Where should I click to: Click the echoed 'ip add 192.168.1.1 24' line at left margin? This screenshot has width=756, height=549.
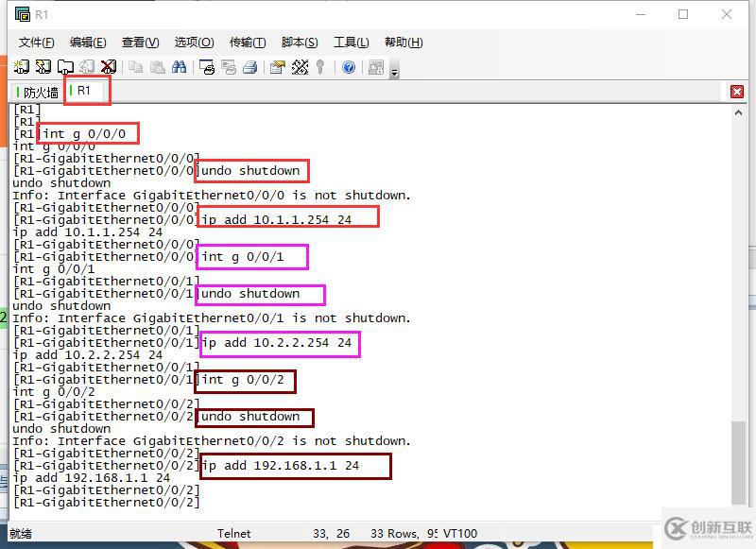pyautogui.click(x=92, y=478)
